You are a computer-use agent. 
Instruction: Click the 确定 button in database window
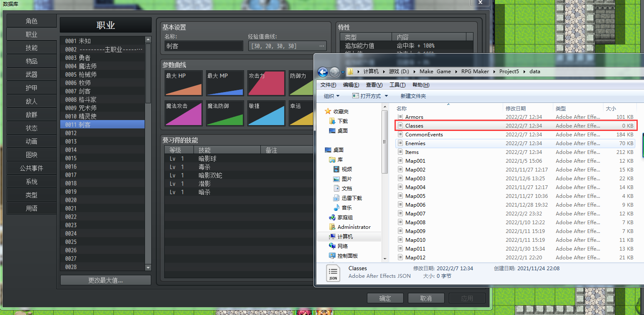tap(385, 298)
